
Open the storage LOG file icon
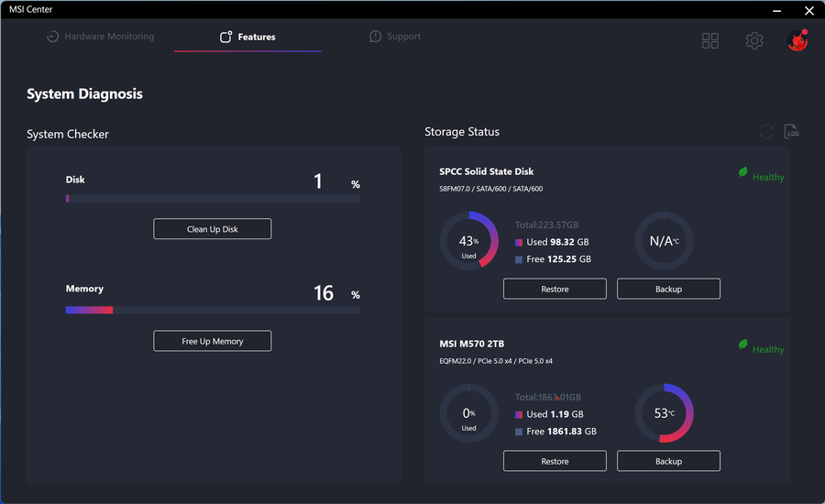(x=791, y=132)
